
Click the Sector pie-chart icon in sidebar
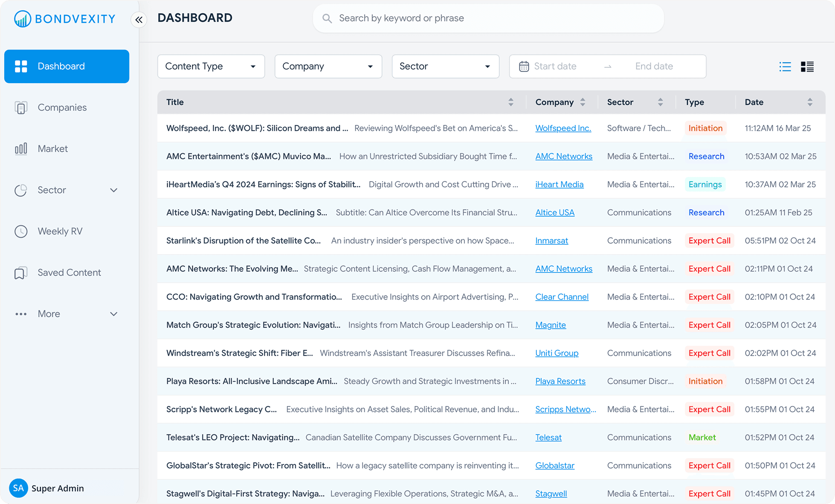point(21,190)
